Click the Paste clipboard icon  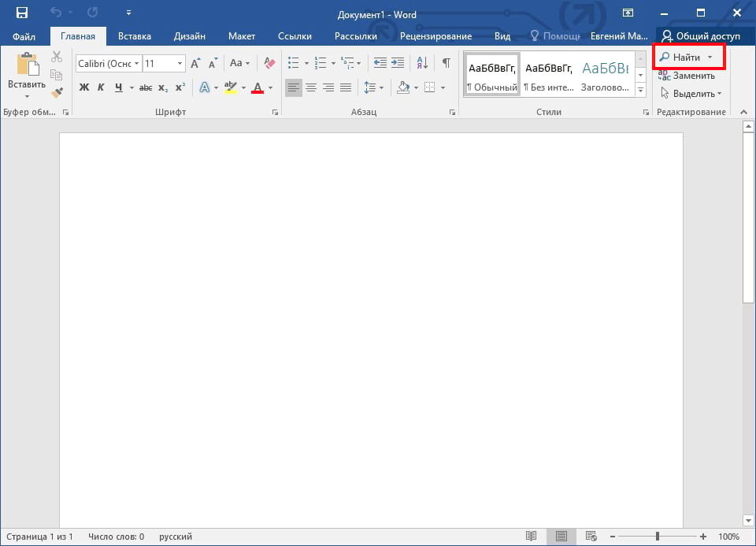click(27, 64)
